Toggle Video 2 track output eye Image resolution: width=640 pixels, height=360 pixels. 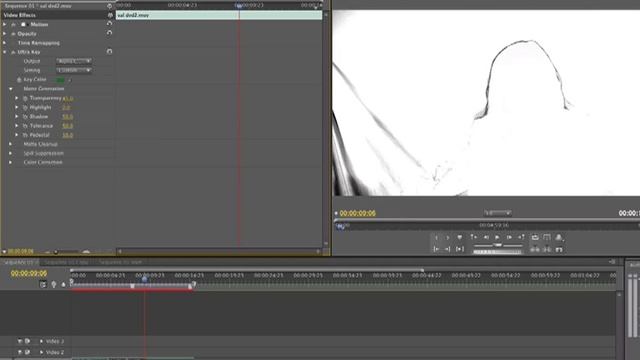20,352
